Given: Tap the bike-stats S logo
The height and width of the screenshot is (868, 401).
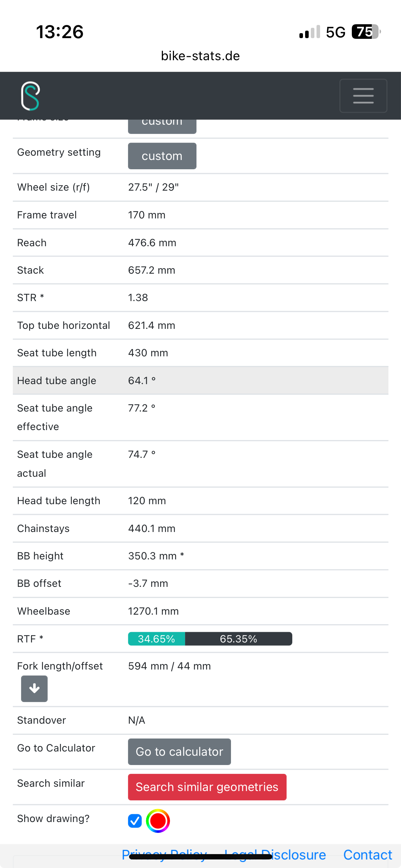Looking at the screenshot, I should pos(30,96).
